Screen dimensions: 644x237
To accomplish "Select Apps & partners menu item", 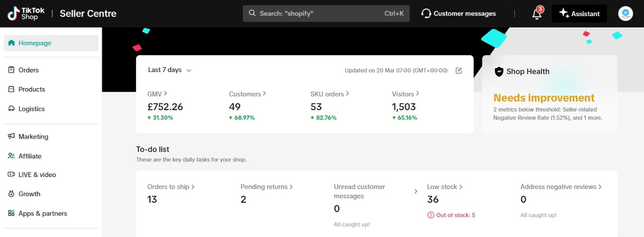I will 42,213.
